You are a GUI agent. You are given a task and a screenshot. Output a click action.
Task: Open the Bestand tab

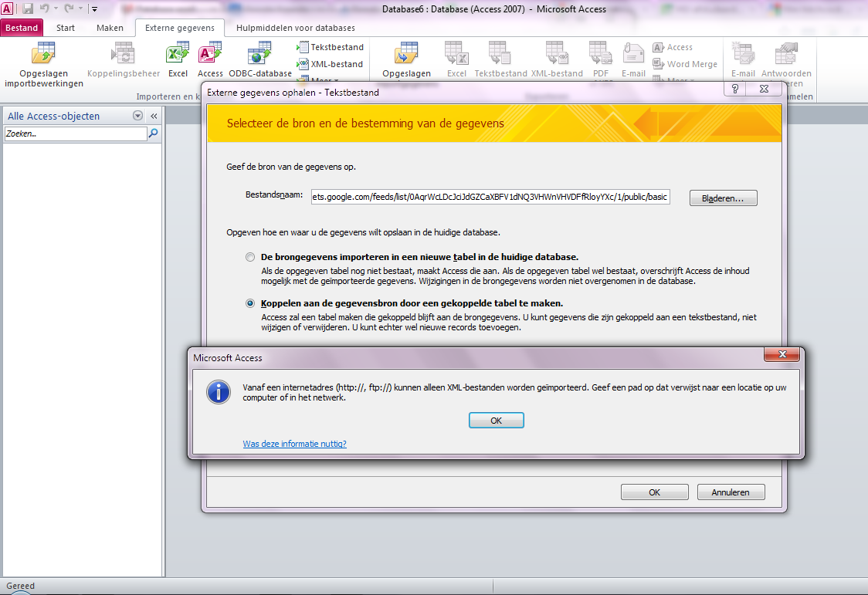click(22, 28)
